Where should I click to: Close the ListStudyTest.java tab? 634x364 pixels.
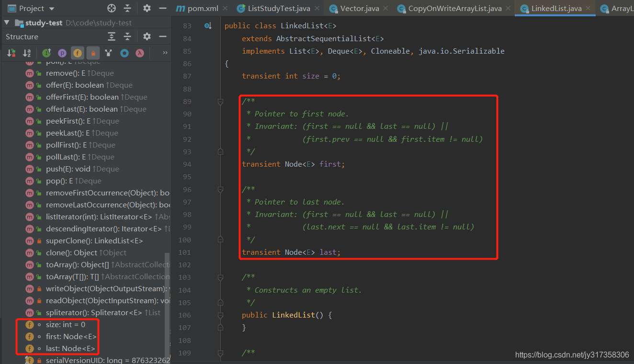317,9
